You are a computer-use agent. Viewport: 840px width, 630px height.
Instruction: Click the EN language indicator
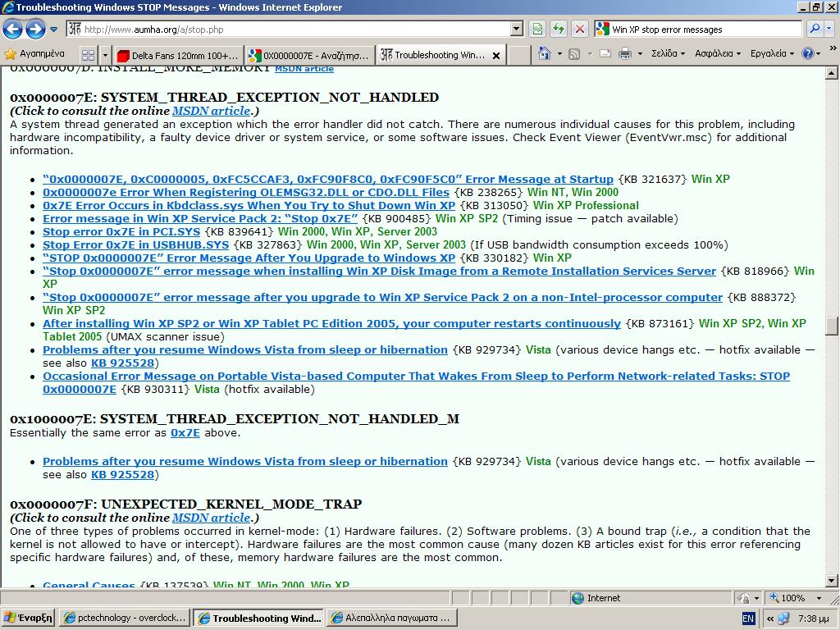(x=748, y=619)
